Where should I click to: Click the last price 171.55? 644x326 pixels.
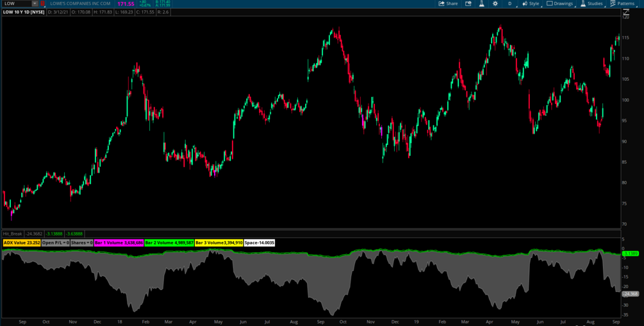[126, 4]
